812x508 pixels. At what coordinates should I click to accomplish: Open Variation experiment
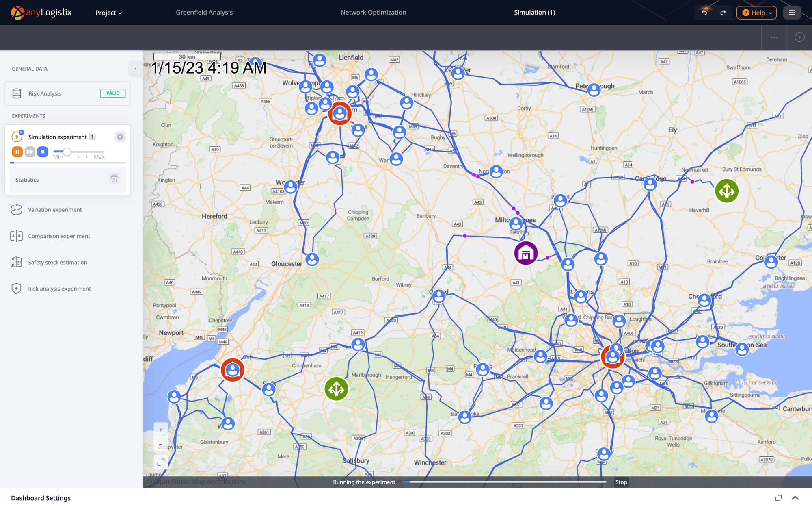pos(55,210)
